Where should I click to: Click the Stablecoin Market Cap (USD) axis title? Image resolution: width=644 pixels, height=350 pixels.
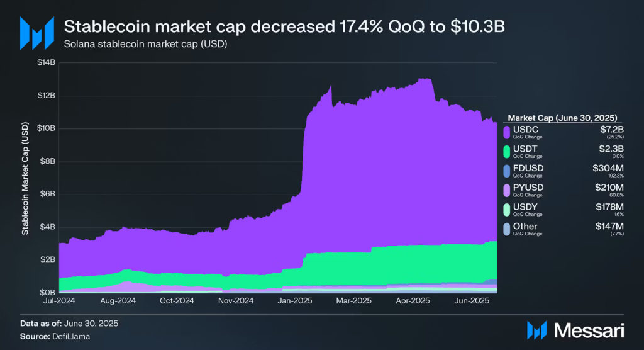click(x=25, y=179)
